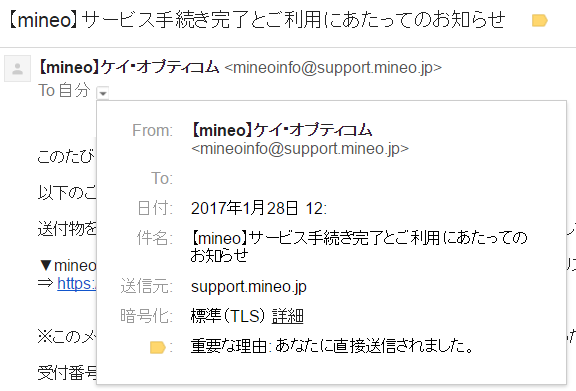576x391 pixels.
Task: Click sender name 【mineo】ケイ・オプティコム in header
Action: point(129,68)
